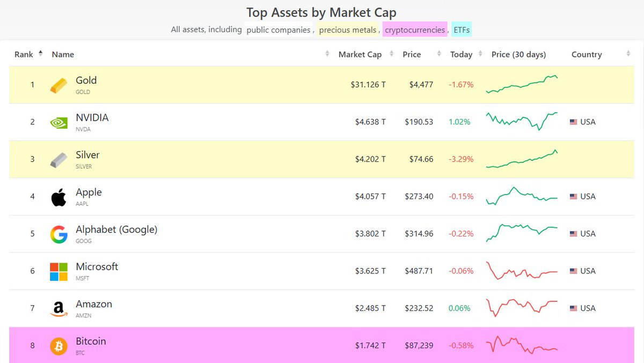Click the Microsoft four-square logo

[59, 272]
